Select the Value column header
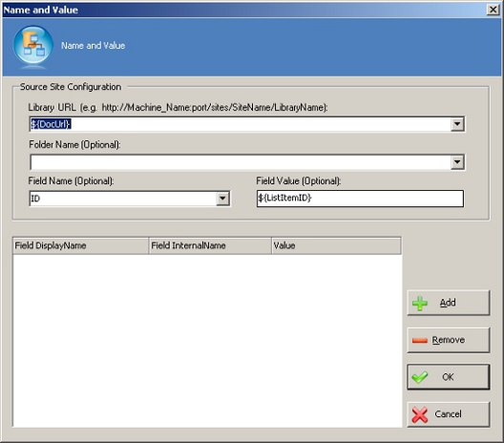 coord(336,245)
